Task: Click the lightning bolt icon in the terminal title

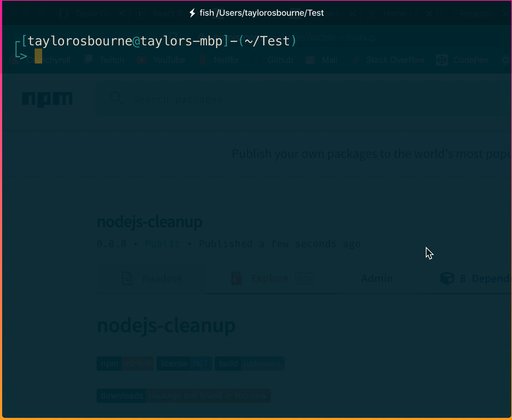Action: pos(192,13)
